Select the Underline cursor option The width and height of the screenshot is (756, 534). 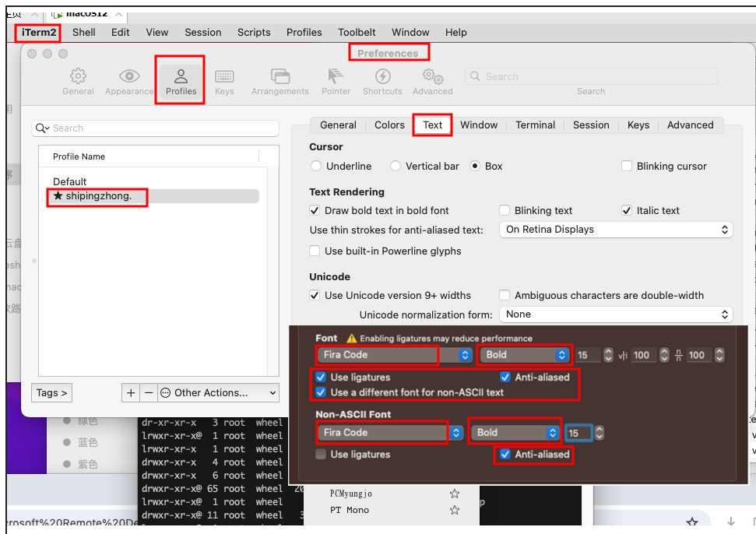[x=316, y=167]
